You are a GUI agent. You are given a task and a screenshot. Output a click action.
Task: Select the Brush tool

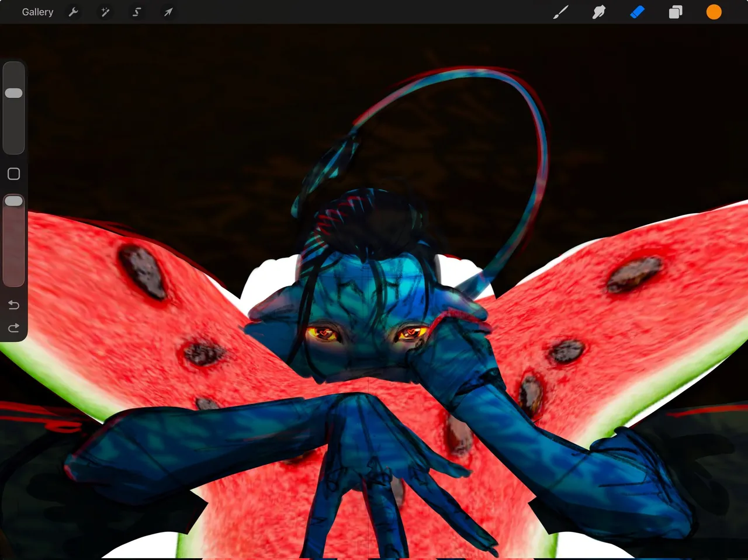[x=560, y=12]
